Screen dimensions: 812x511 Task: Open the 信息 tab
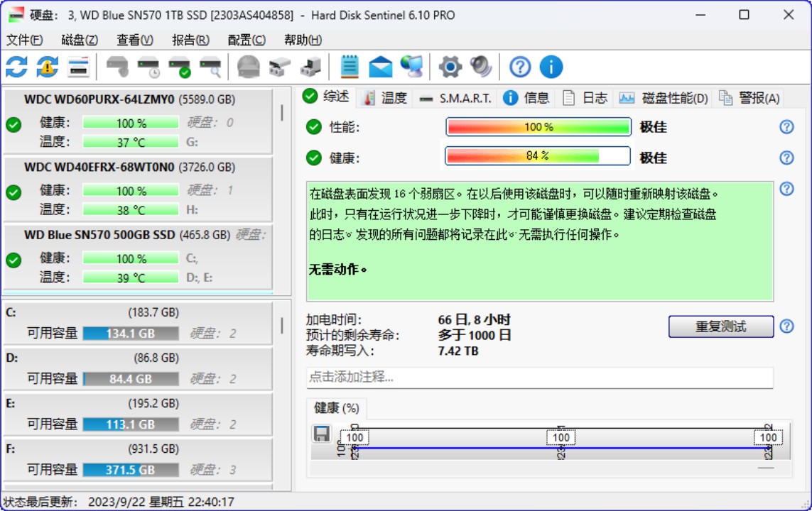pos(526,98)
